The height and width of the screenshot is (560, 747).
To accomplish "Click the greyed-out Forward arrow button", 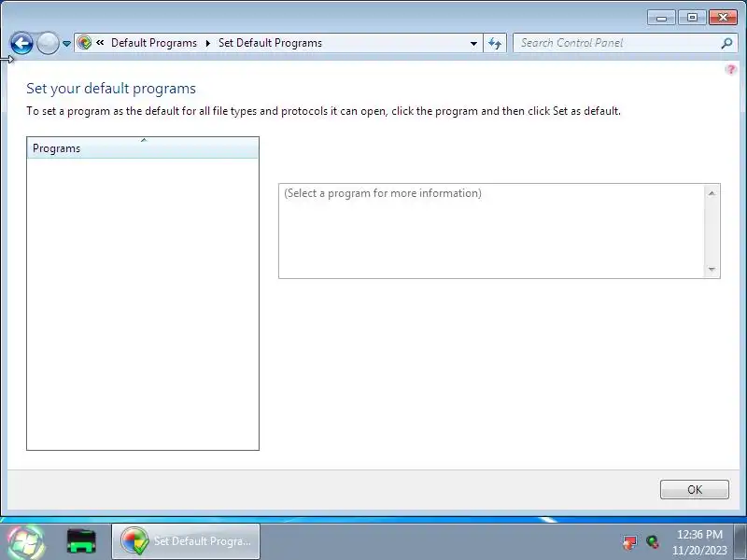I will point(48,43).
